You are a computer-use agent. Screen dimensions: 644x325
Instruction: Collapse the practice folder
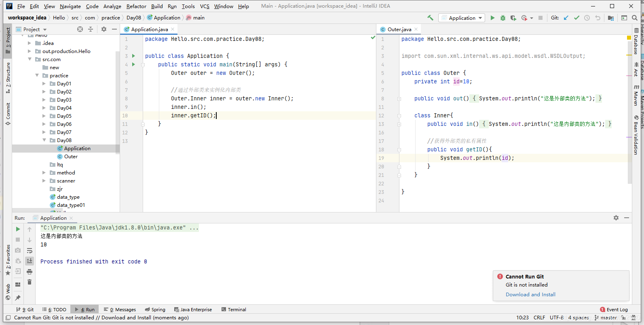[x=37, y=75]
